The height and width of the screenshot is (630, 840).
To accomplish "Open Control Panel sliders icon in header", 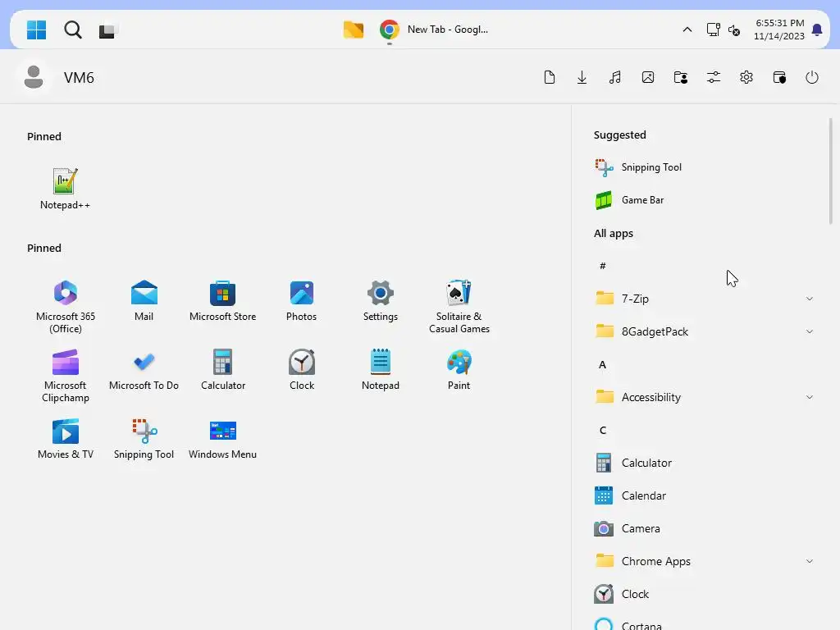I will pyautogui.click(x=714, y=77).
